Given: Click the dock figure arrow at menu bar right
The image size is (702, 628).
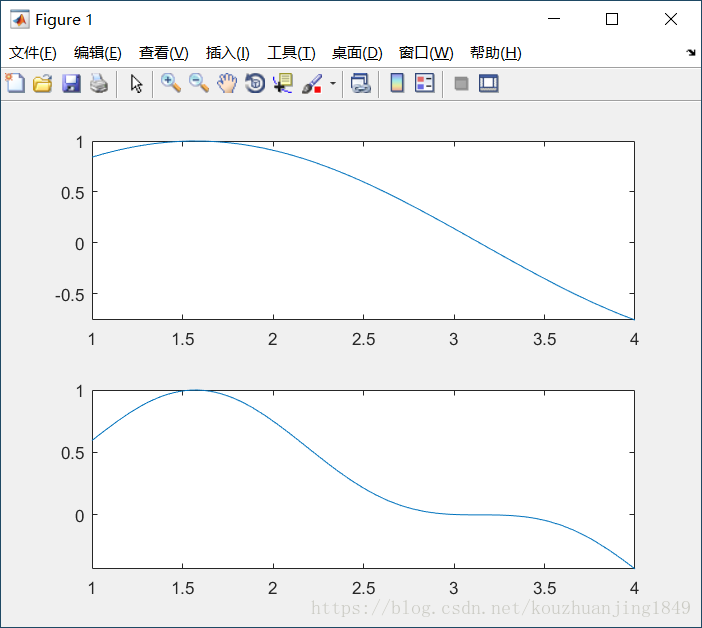Looking at the screenshot, I should point(691,52).
